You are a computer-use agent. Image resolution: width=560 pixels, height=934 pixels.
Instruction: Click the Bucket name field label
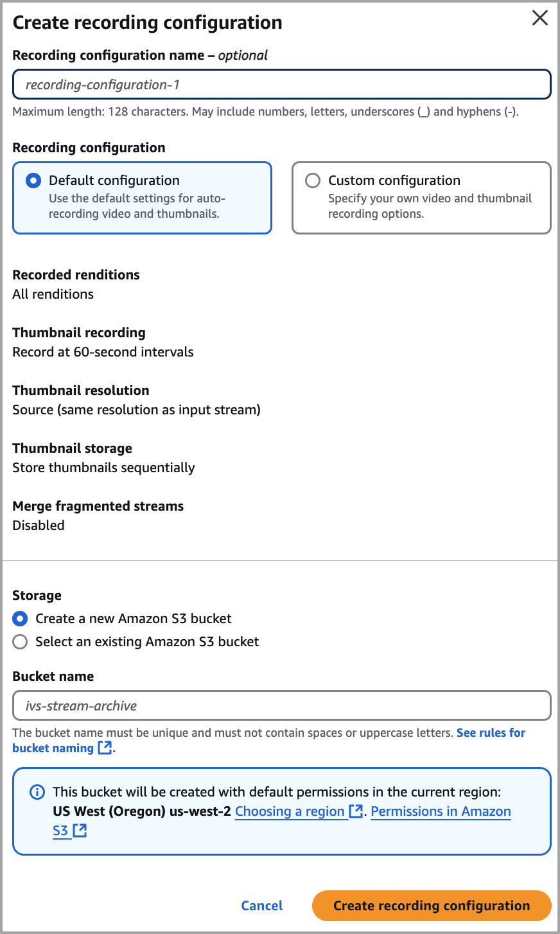tap(53, 676)
